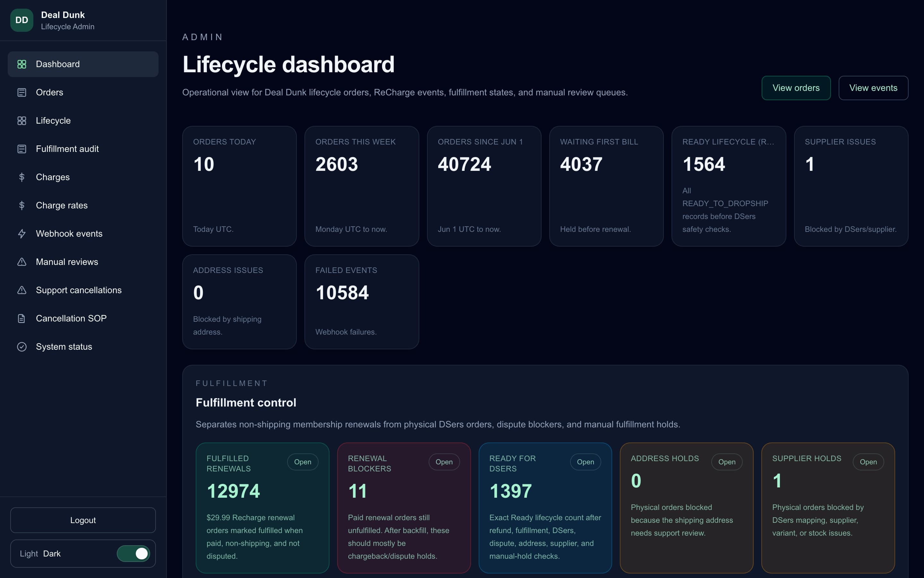
Task: Click the Orders Today stat card
Action: 239,186
